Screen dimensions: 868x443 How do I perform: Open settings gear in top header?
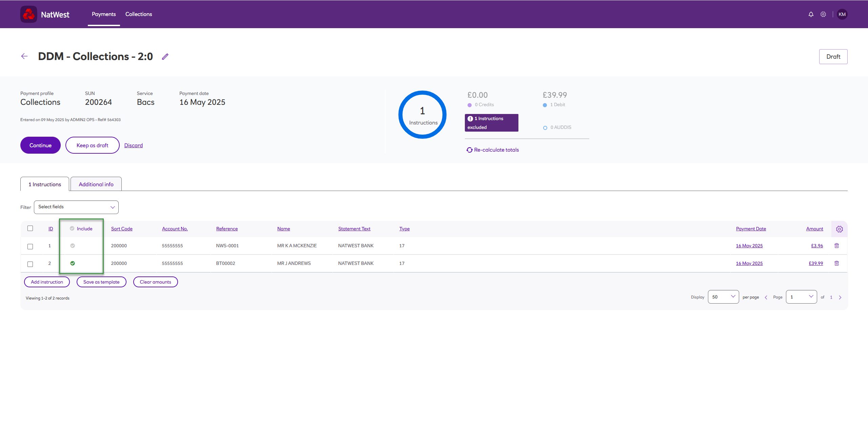pos(823,14)
